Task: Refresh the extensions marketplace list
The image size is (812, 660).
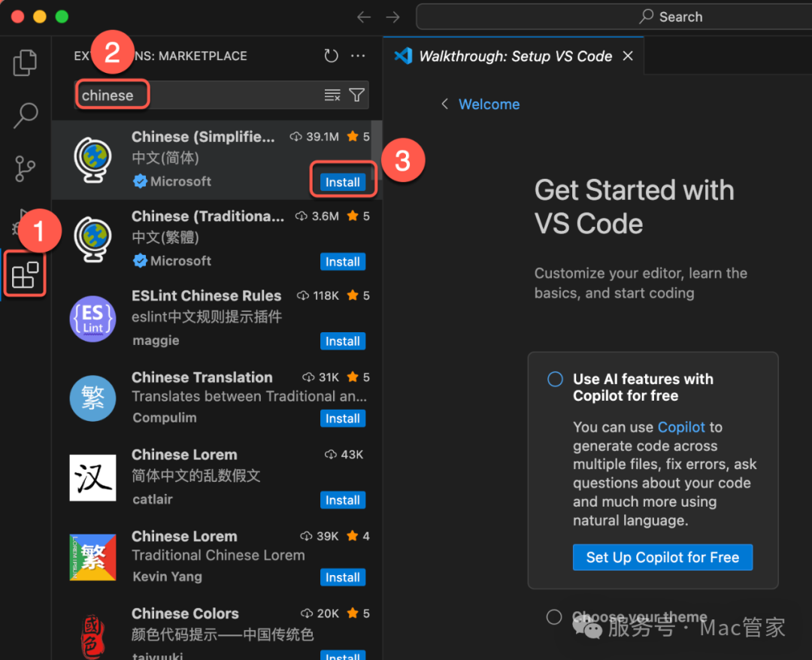Action: (331, 56)
